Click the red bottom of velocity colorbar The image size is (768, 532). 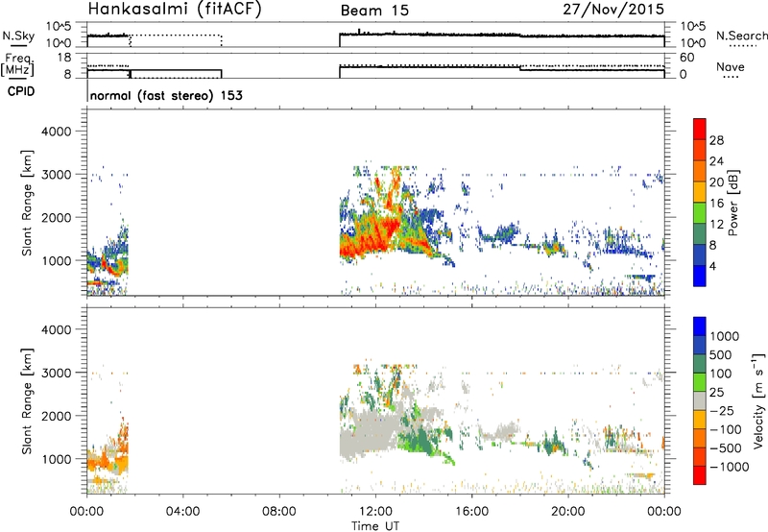[700, 475]
